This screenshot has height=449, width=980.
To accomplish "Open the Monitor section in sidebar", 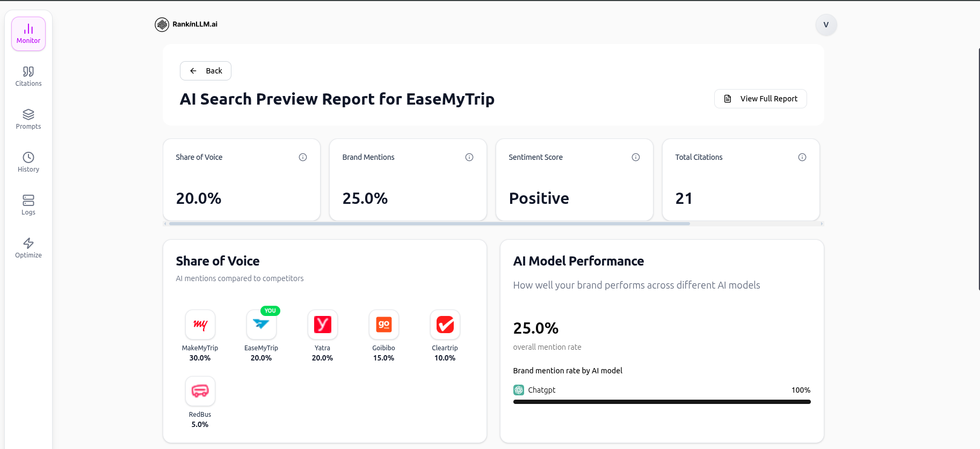I will coord(28,34).
